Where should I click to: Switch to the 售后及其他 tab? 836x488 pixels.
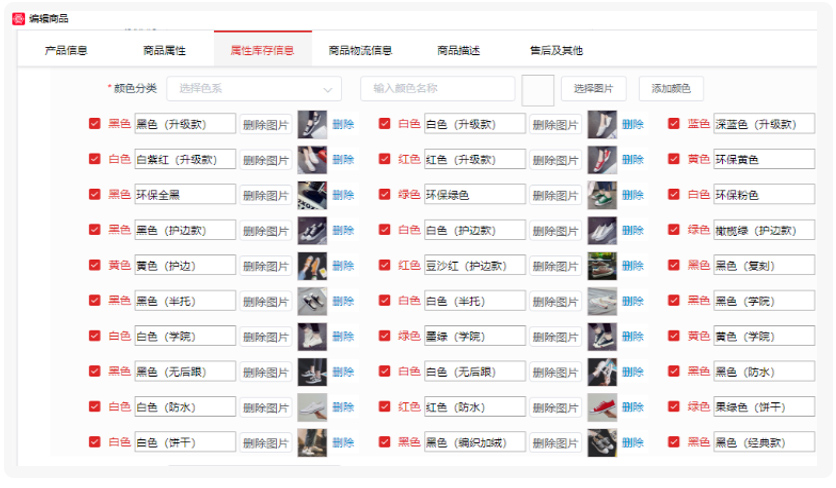556,51
